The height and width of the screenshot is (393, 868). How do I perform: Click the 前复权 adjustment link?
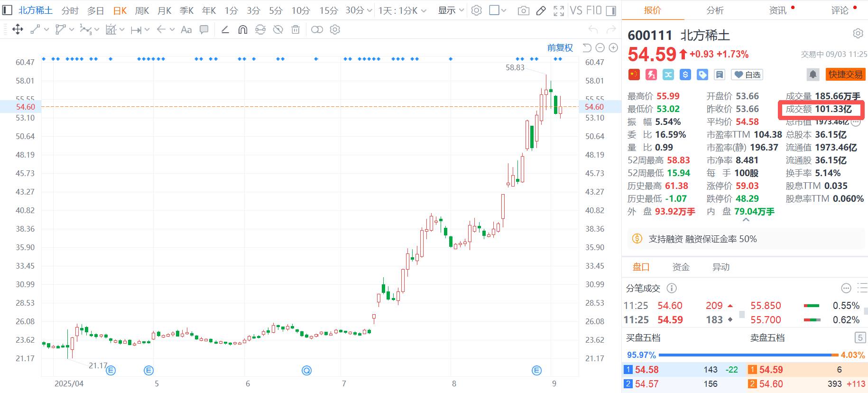tap(560, 47)
